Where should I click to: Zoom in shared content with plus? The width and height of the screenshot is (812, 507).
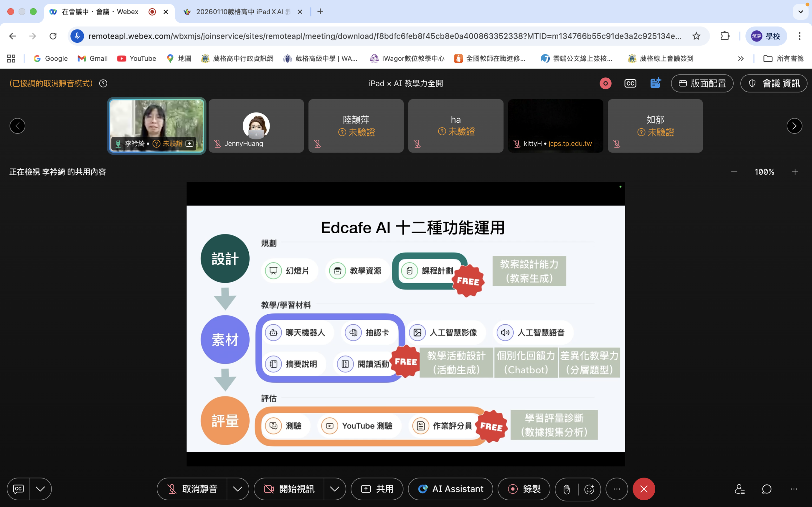pyautogui.click(x=795, y=172)
